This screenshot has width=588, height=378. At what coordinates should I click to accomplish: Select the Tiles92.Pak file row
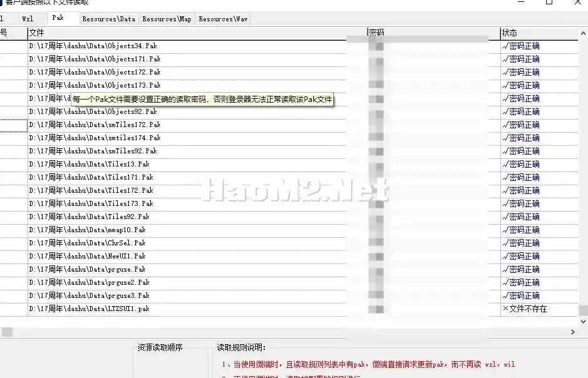click(x=289, y=217)
